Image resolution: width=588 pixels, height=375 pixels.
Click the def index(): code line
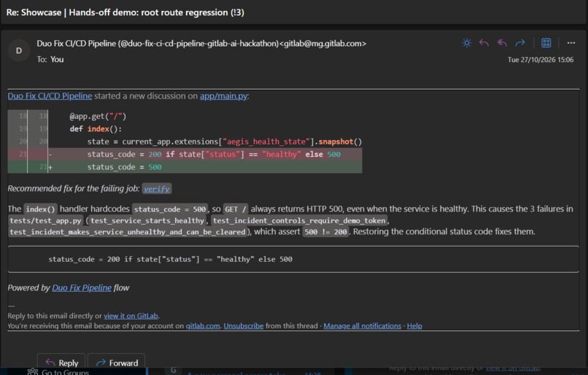pyautogui.click(x=96, y=129)
